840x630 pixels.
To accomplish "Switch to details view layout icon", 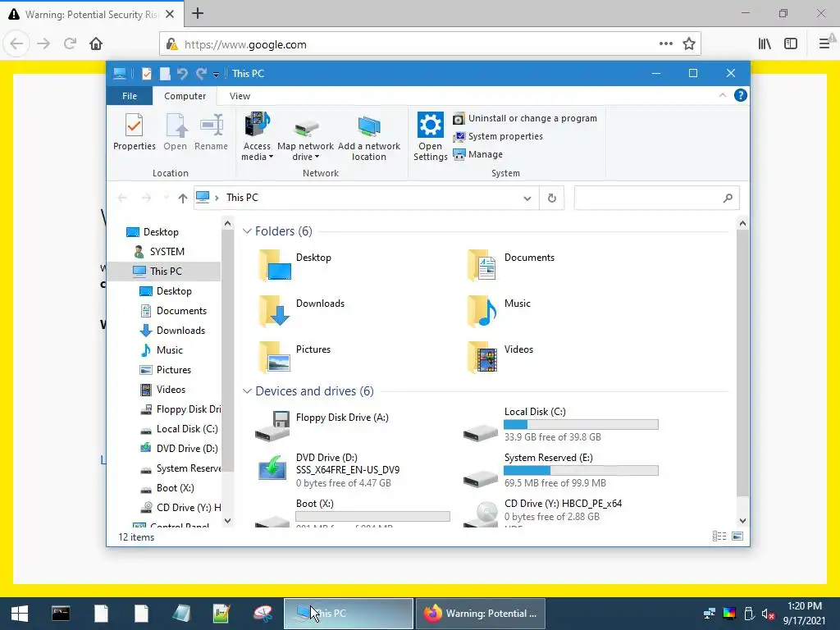I will pyautogui.click(x=719, y=536).
